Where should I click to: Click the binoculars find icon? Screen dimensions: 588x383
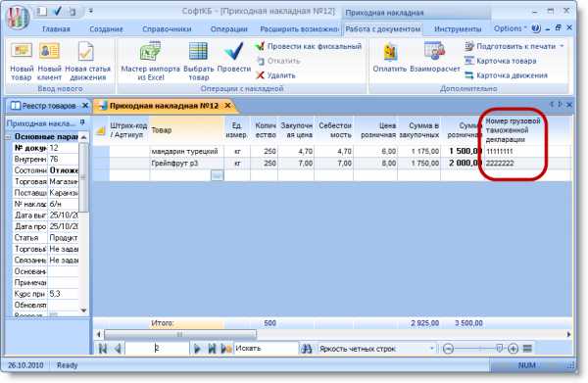point(307,349)
